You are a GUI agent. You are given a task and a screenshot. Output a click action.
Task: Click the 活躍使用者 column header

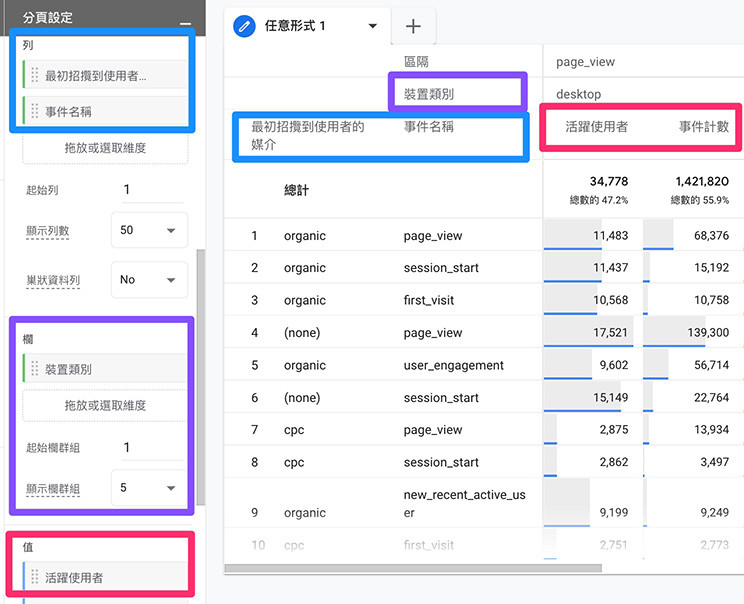click(x=596, y=127)
